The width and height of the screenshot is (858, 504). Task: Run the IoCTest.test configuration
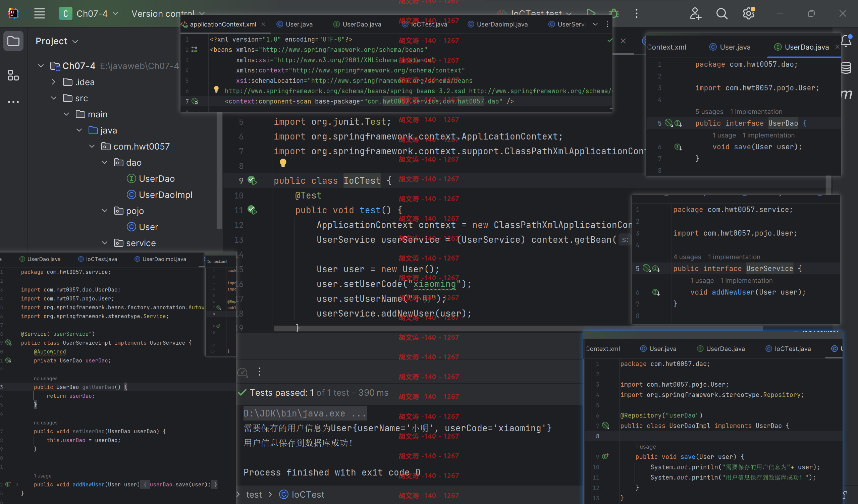point(591,13)
